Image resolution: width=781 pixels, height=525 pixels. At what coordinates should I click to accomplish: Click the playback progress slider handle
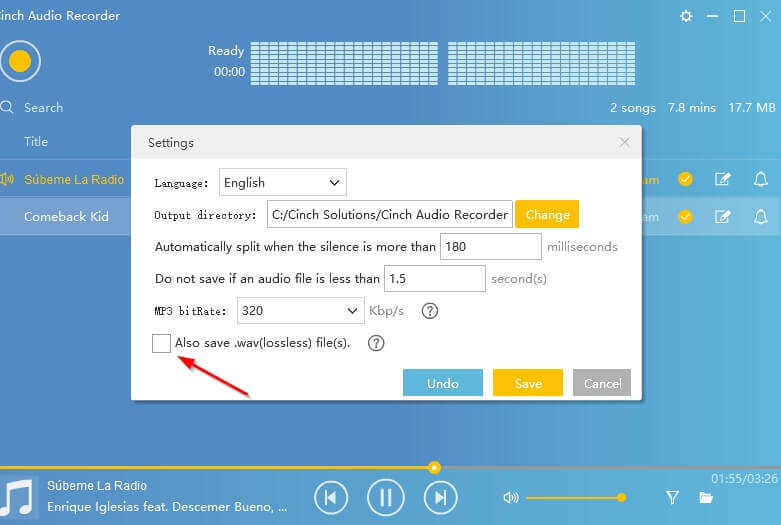coord(434,467)
